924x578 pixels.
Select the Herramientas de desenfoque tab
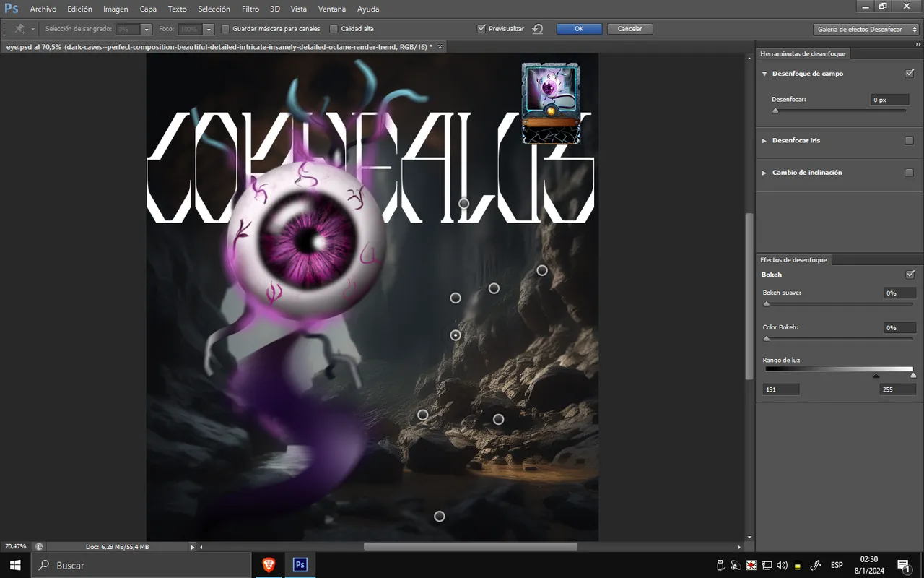pos(803,53)
